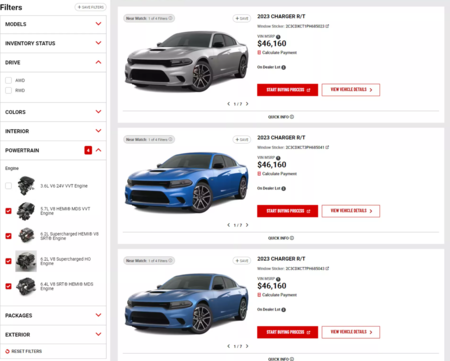
Task: Click Start Buying Process for silver Charger
Action: click(x=287, y=90)
